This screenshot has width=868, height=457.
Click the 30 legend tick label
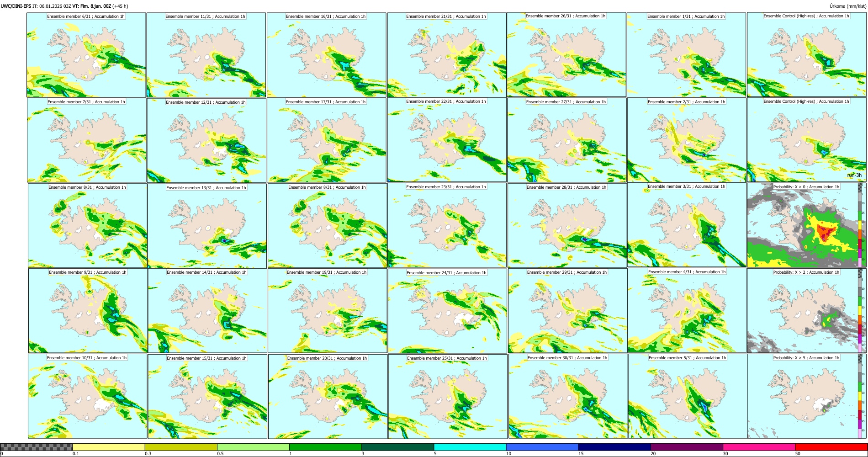click(x=725, y=454)
